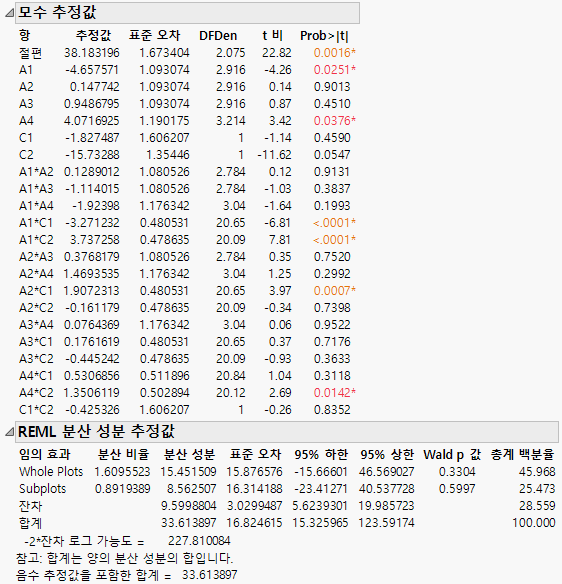Select the C1*C2 term row label
Viewport: 562px width, 584px height.
(x=36, y=410)
